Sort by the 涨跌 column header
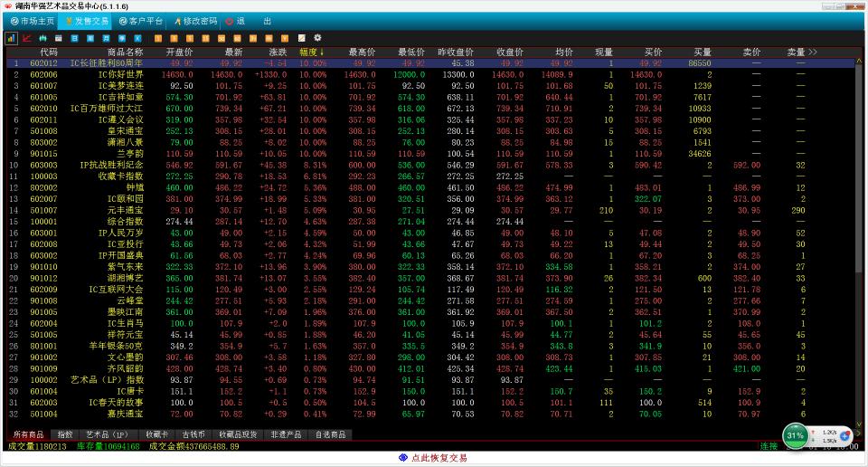Screen dimensions: 868x467 pos(278,52)
